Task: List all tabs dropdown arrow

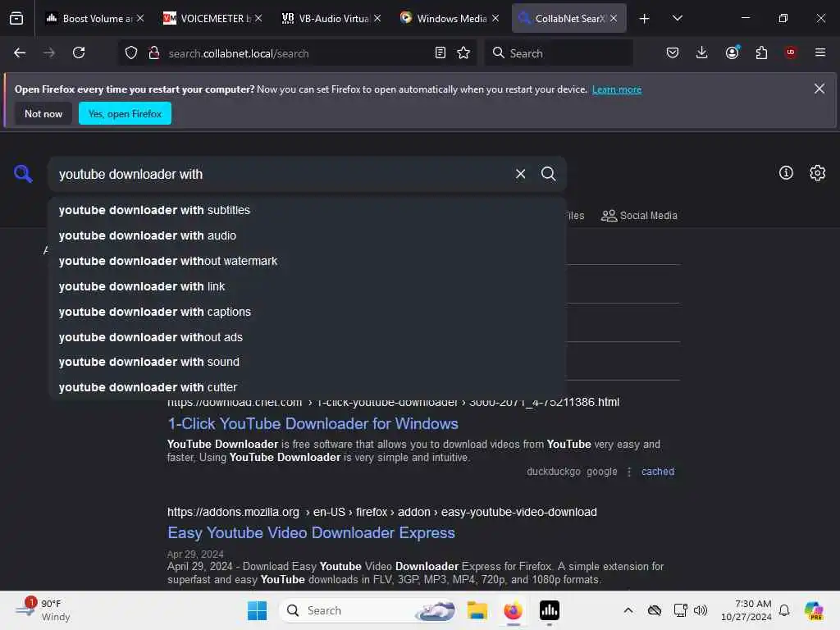Action: click(677, 18)
